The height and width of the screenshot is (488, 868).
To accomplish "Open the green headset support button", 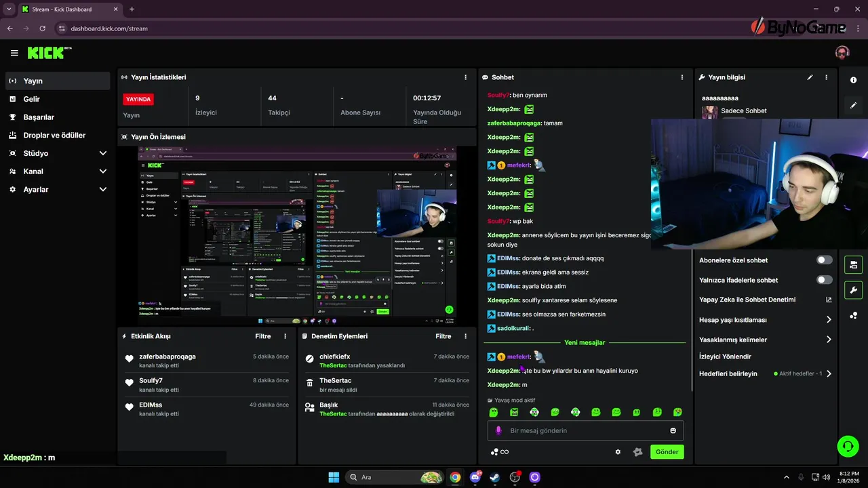I will pos(848,446).
